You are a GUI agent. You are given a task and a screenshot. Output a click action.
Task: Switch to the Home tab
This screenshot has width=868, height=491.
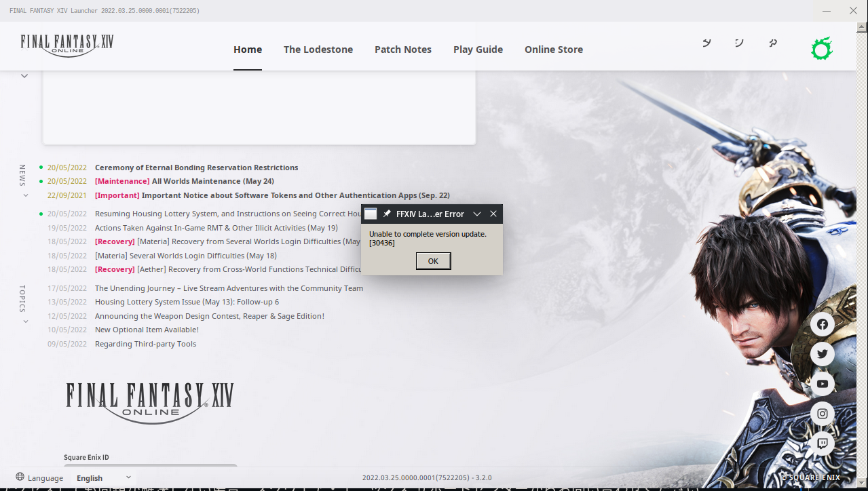248,50
